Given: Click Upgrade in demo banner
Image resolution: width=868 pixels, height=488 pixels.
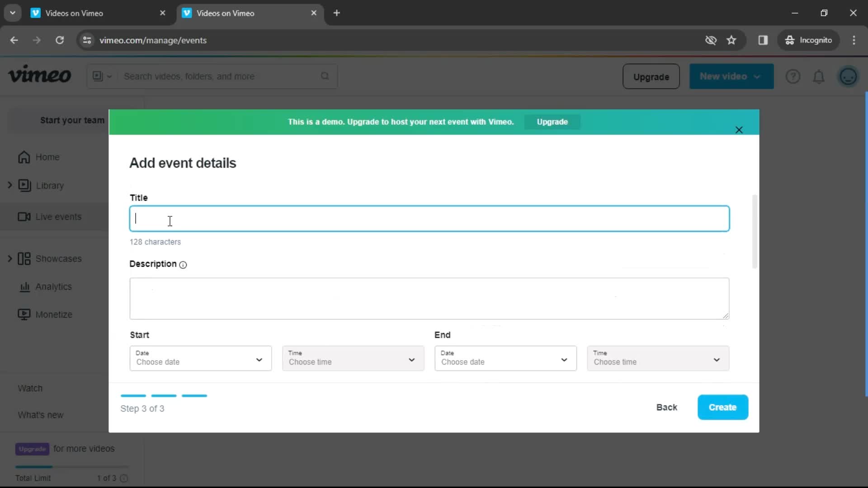Looking at the screenshot, I should pos(552,122).
